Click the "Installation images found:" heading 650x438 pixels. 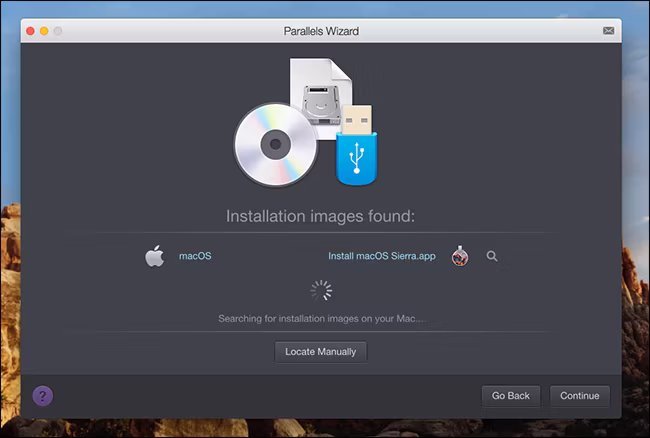click(x=320, y=216)
